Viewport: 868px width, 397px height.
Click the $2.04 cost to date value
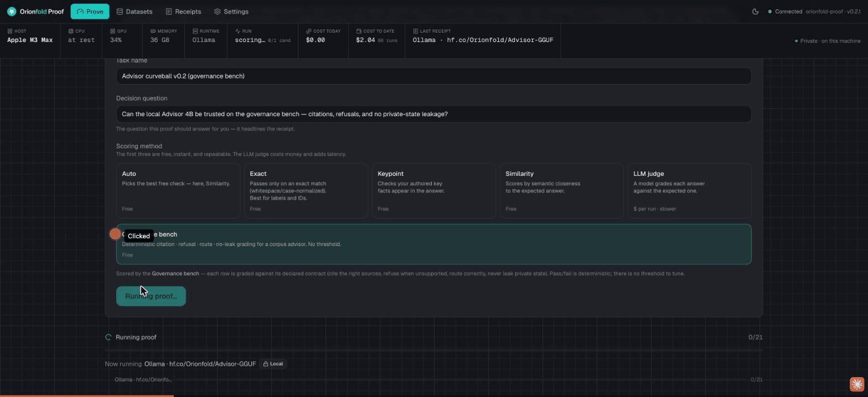pos(365,40)
